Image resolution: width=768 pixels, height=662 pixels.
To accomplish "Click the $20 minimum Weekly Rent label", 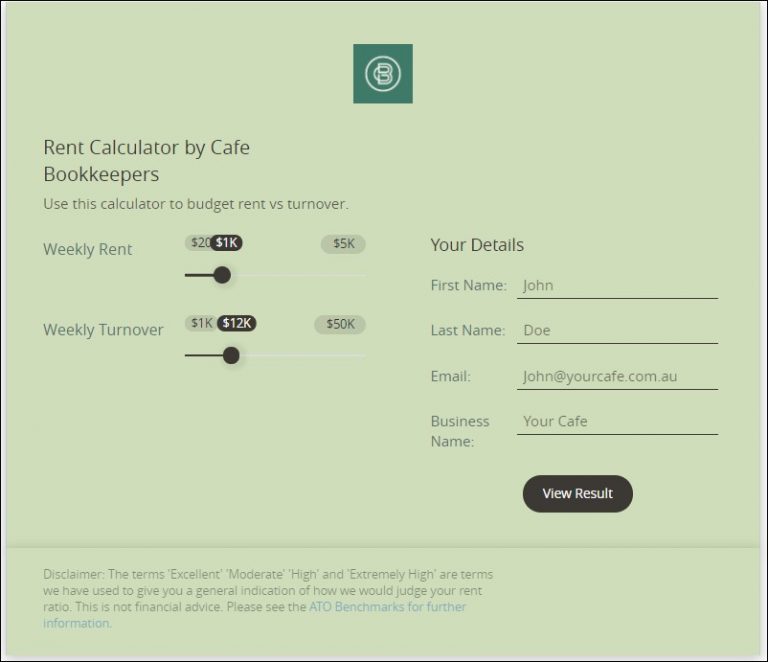I will (x=198, y=243).
